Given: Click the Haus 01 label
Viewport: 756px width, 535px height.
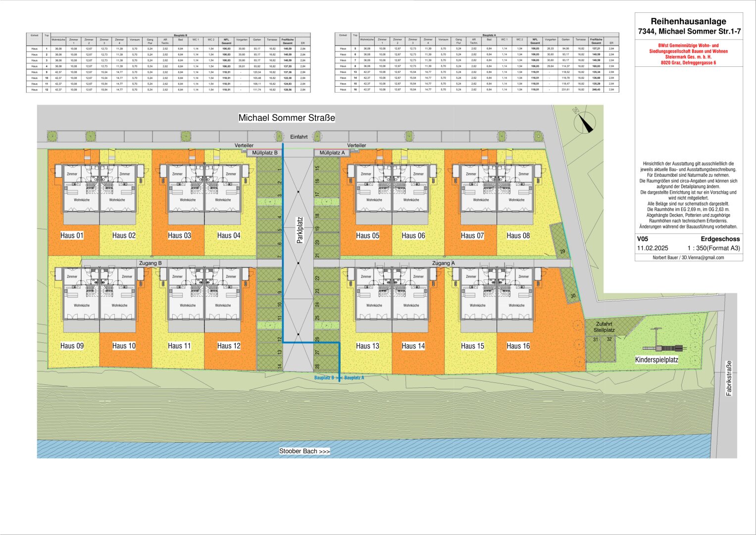Looking at the screenshot, I should (x=72, y=235).
